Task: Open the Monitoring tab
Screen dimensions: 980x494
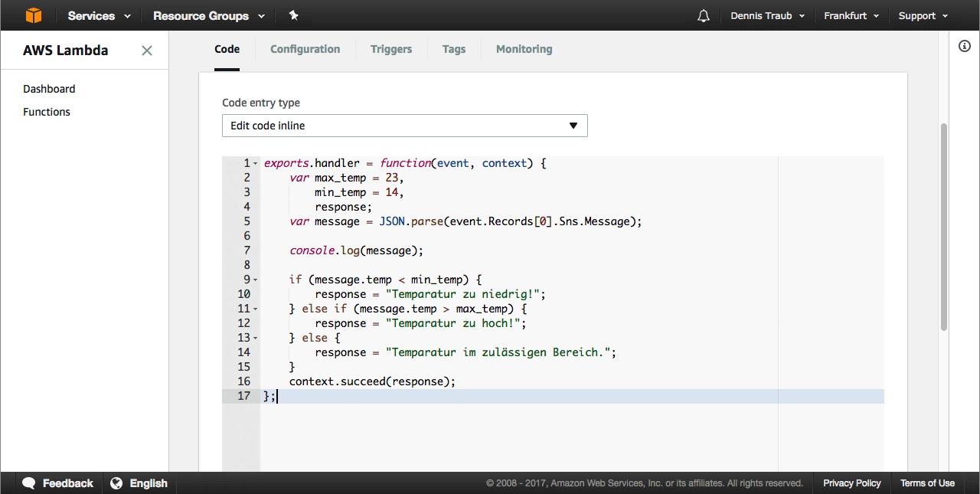Action: 524,49
